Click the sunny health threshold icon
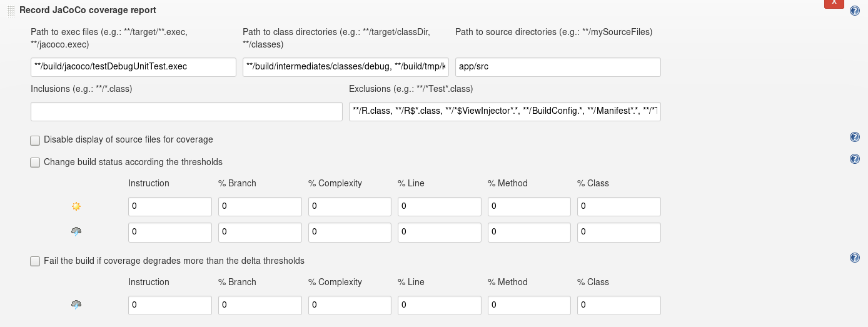This screenshot has width=868, height=327. [76, 206]
